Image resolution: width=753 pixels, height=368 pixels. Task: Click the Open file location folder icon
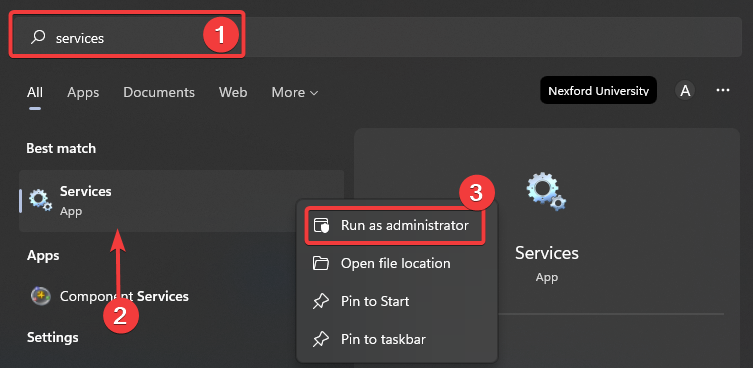(x=321, y=263)
